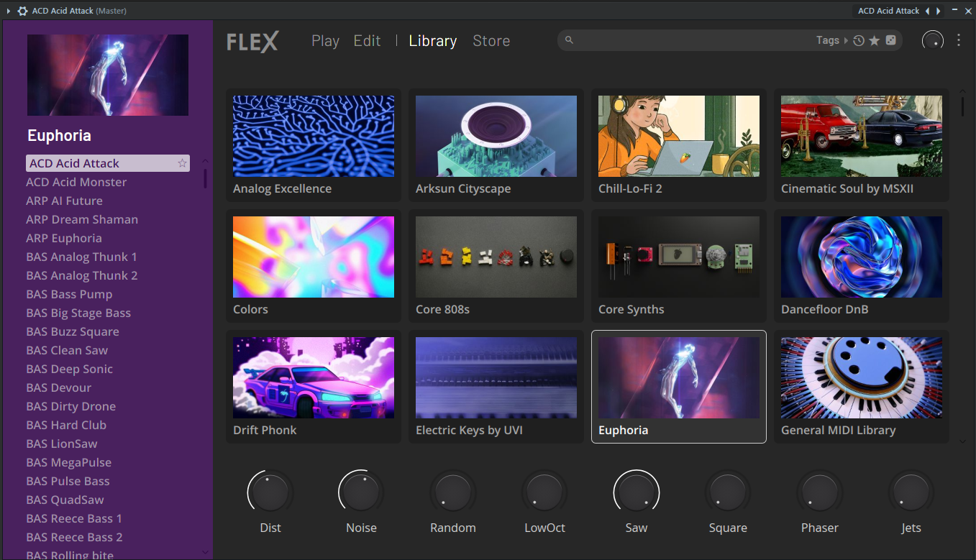976x560 pixels.
Task: Choose the BAS QuadSaw preset
Action: tap(65, 500)
